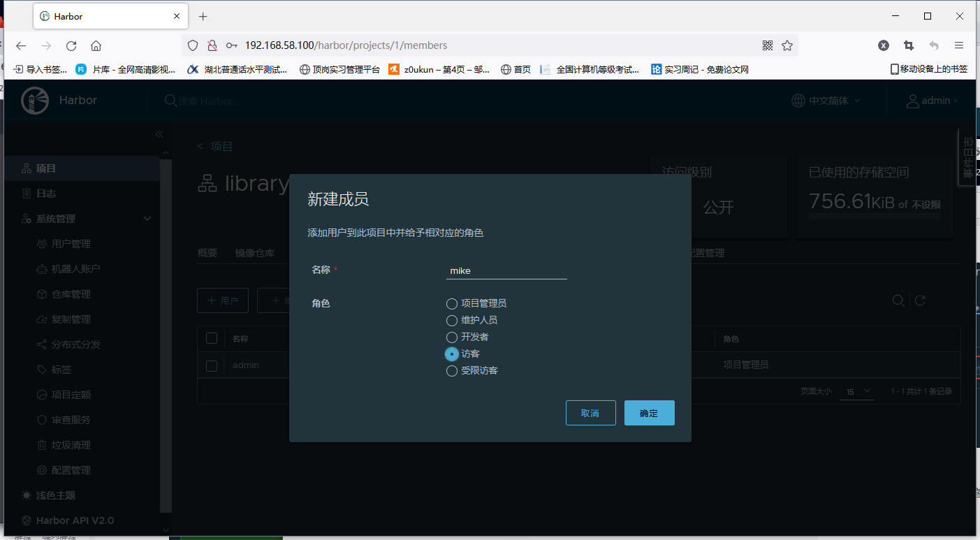Open the admin user menu
This screenshot has height=540, width=980.
point(933,101)
